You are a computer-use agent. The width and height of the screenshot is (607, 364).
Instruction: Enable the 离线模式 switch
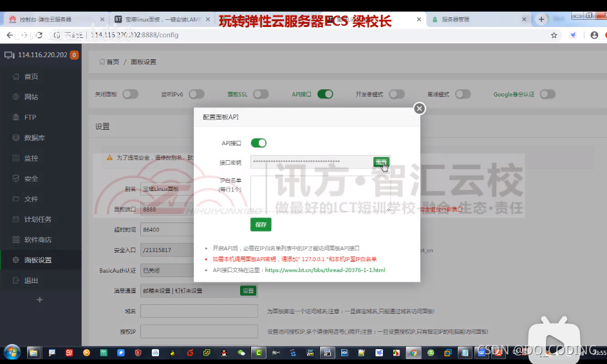pyautogui.click(x=463, y=95)
